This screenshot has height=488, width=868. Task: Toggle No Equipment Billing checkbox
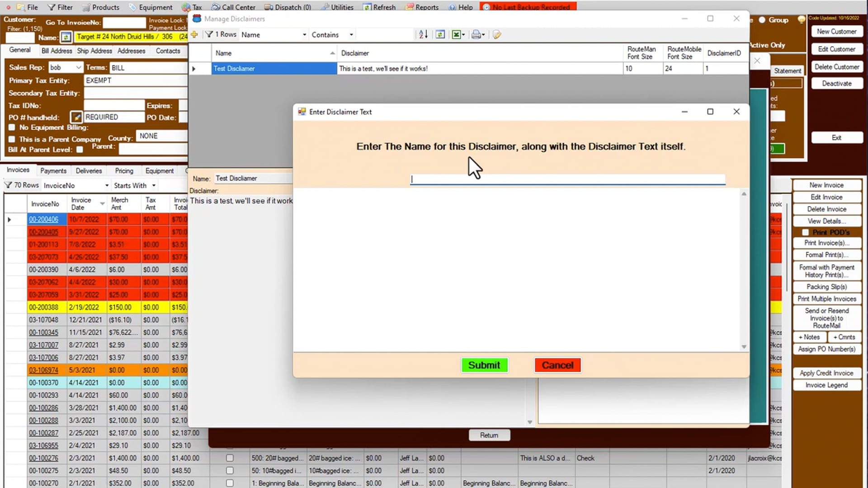click(12, 127)
